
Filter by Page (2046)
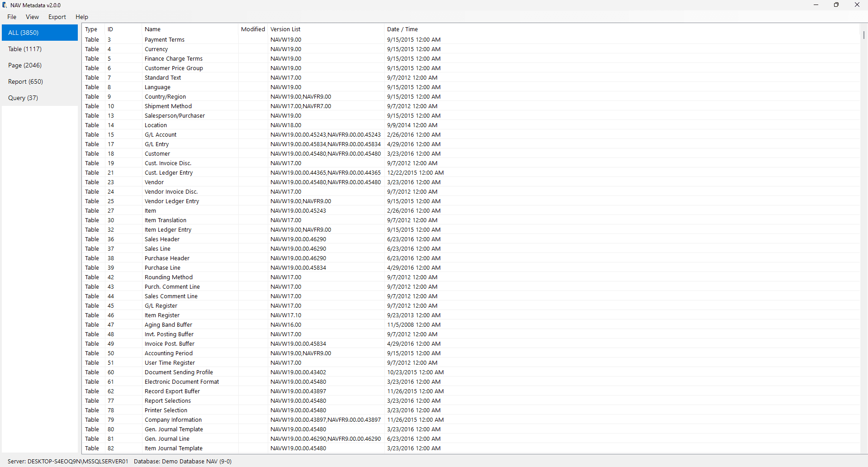tap(40, 65)
